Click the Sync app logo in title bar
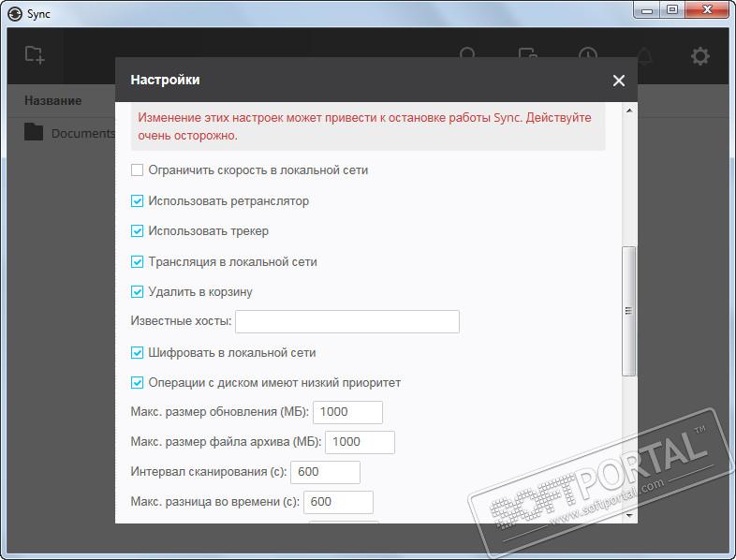Screen dimensions: 736x560 (x=15, y=14)
